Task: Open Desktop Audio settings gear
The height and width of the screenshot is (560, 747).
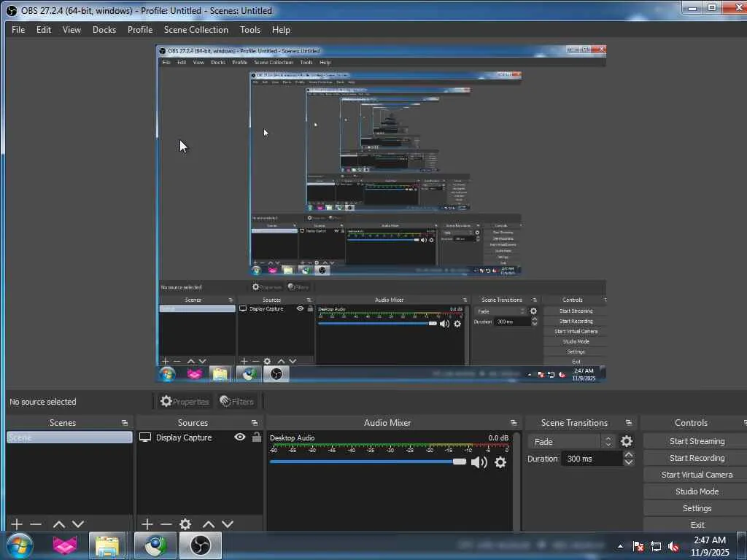Action: point(500,462)
